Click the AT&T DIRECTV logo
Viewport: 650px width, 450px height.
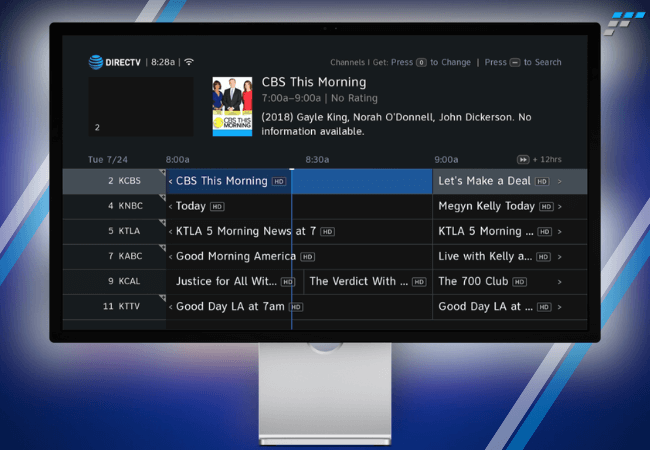point(114,62)
